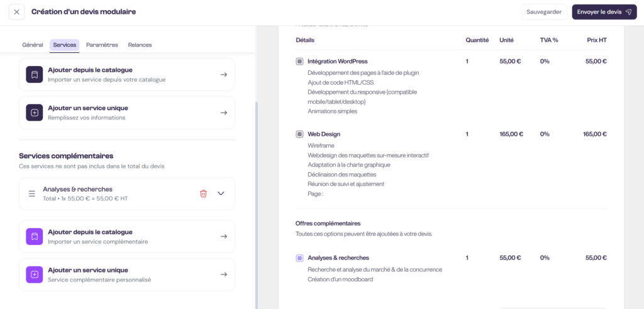
Task: Open the Remplissez vos informations card
Action: click(127, 112)
